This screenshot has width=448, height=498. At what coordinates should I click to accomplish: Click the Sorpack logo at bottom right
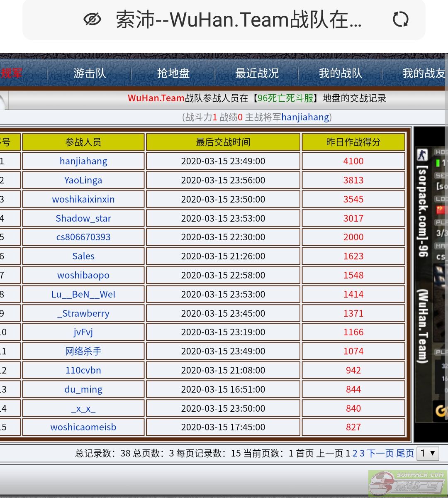408,483
